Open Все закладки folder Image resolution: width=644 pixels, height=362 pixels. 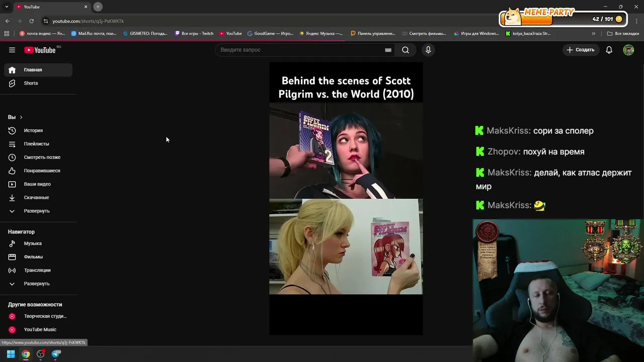click(x=623, y=34)
